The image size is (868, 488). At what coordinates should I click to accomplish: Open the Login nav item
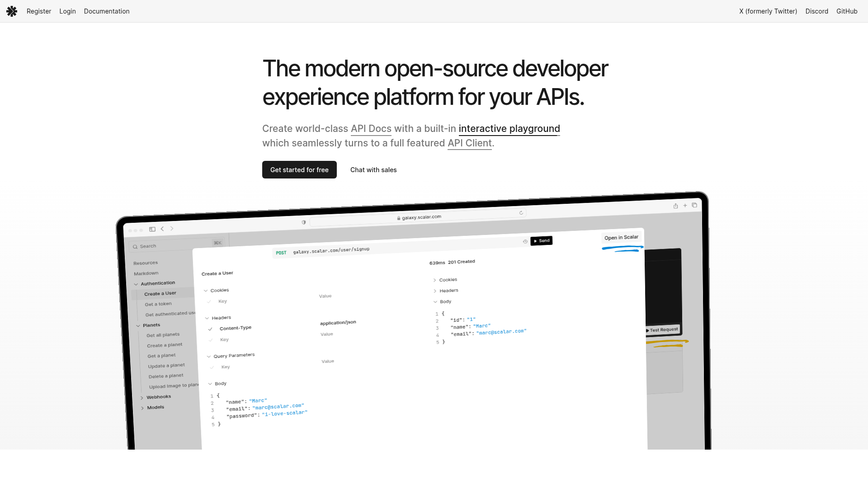(x=67, y=11)
